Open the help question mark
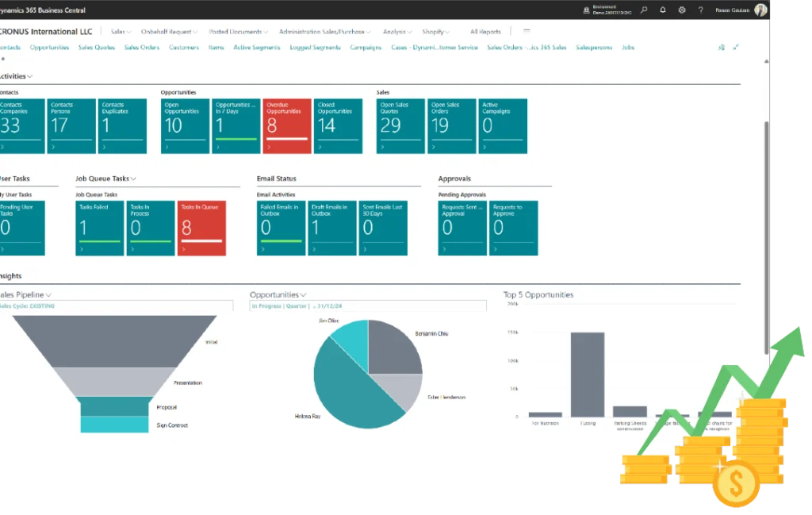Image resolution: width=812 pixels, height=515 pixels. coord(701,10)
